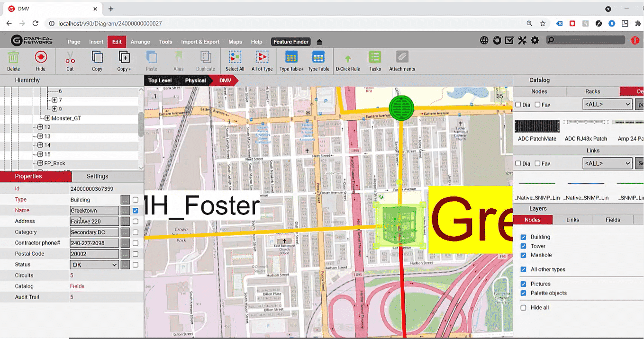Open the Arrange menu
644x339 pixels.
pyautogui.click(x=140, y=42)
